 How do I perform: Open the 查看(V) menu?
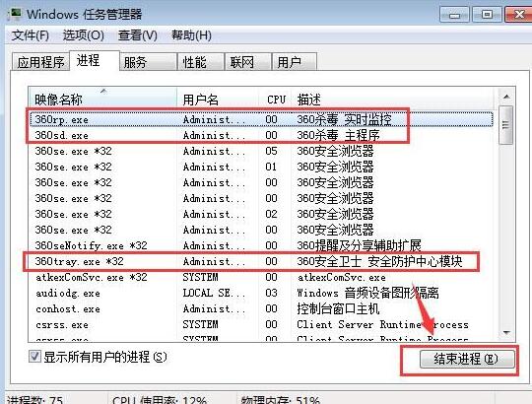point(137,35)
